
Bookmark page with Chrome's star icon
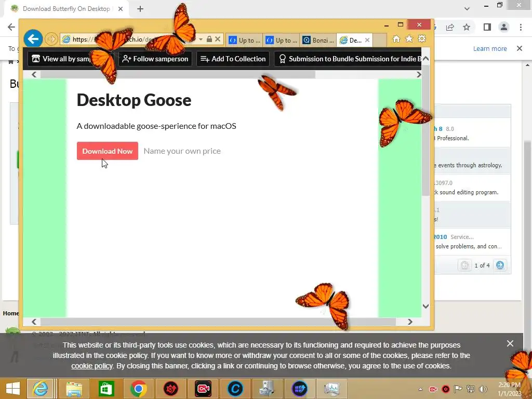(x=467, y=27)
